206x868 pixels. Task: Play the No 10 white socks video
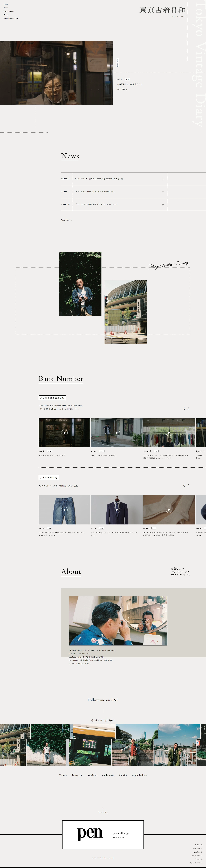[x=169, y=509]
